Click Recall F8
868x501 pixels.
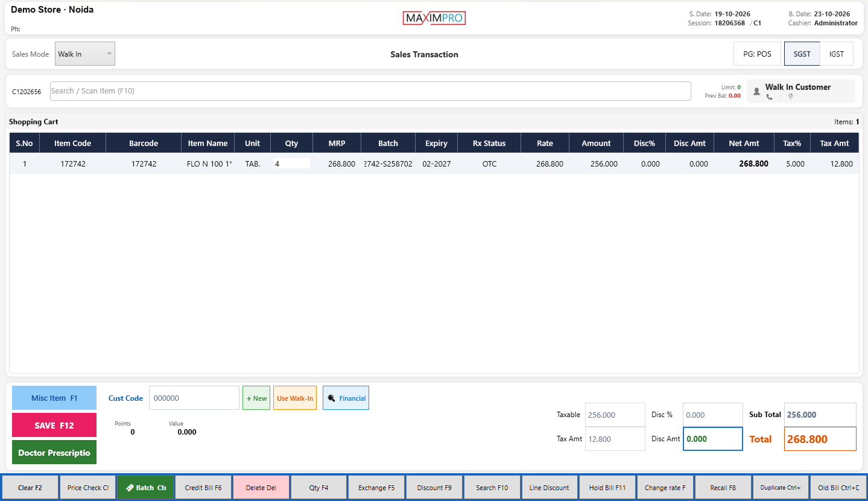click(723, 488)
